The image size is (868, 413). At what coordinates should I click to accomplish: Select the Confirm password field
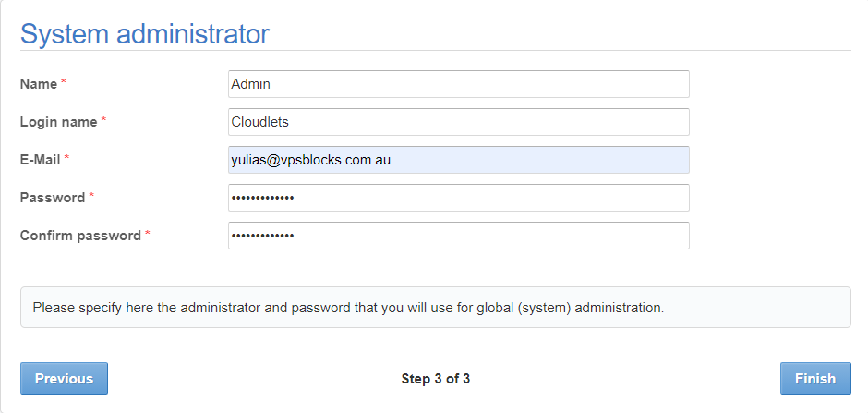tap(458, 236)
